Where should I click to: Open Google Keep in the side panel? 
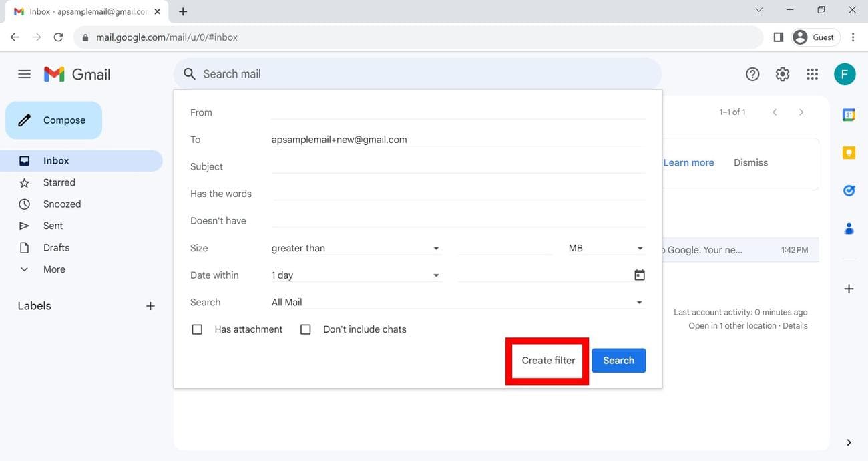(848, 152)
